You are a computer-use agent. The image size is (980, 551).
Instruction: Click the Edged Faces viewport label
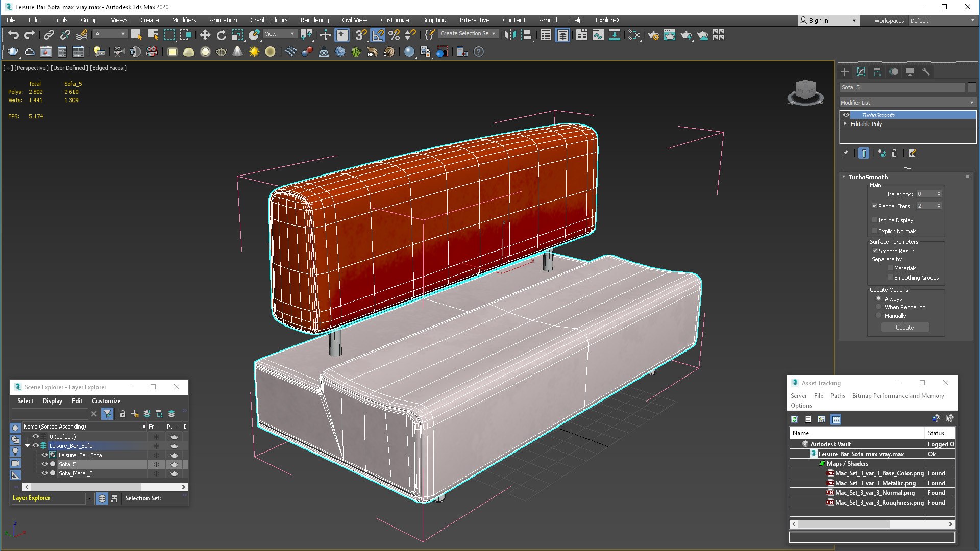click(x=108, y=68)
